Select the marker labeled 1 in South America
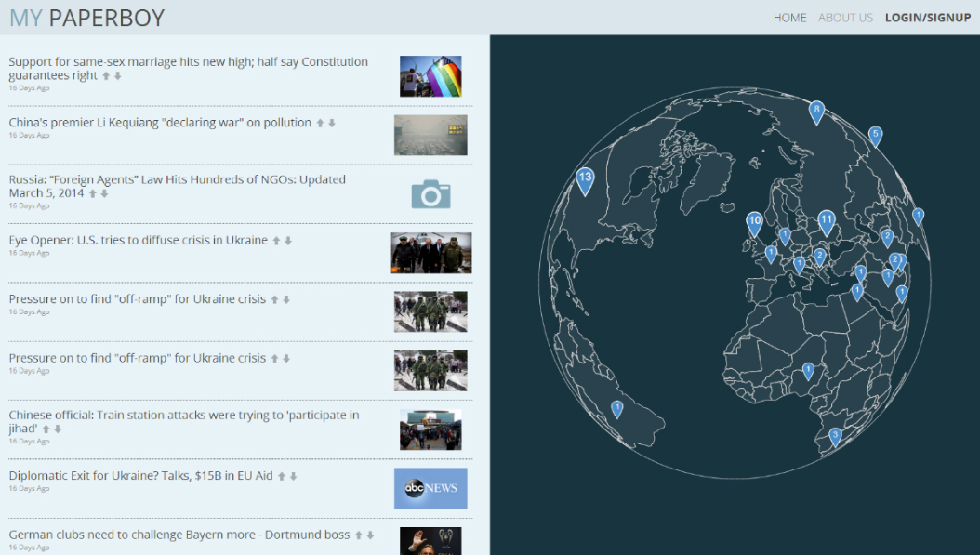Image resolution: width=980 pixels, height=555 pixels. (x=616, y=409)
